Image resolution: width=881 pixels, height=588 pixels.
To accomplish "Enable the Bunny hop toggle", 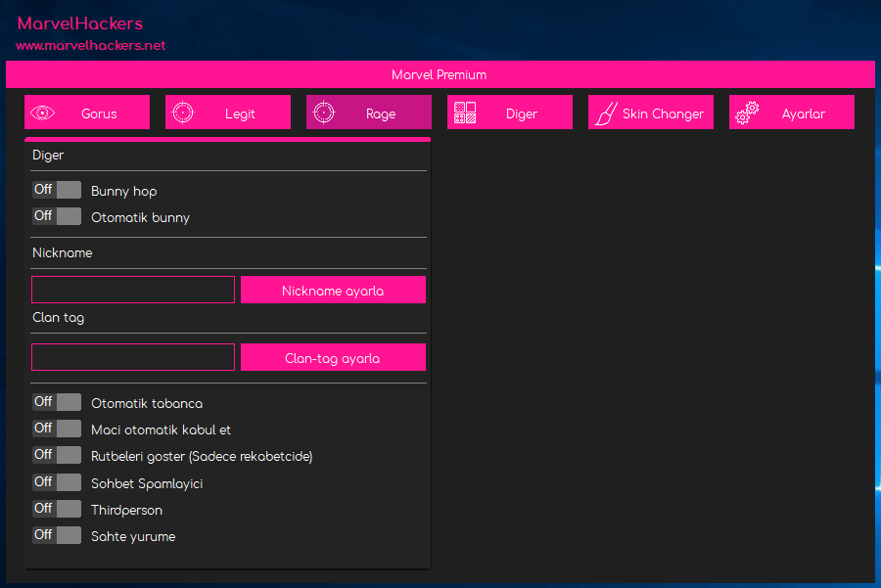I will coord(57,189).
